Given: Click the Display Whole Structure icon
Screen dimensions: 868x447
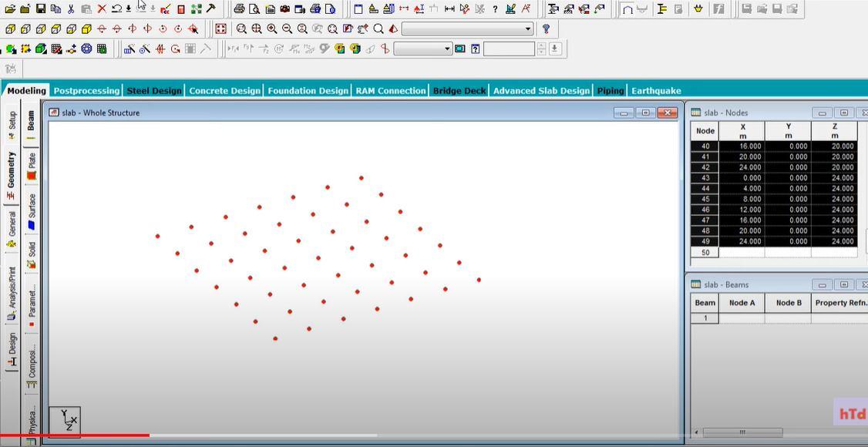Looking at the screenshot, I should 221,29.
